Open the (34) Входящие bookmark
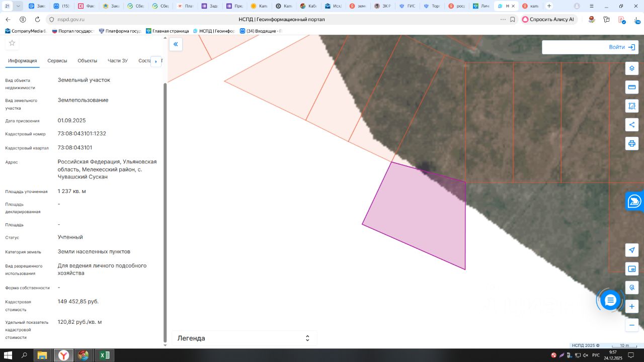 click(261, 31)
